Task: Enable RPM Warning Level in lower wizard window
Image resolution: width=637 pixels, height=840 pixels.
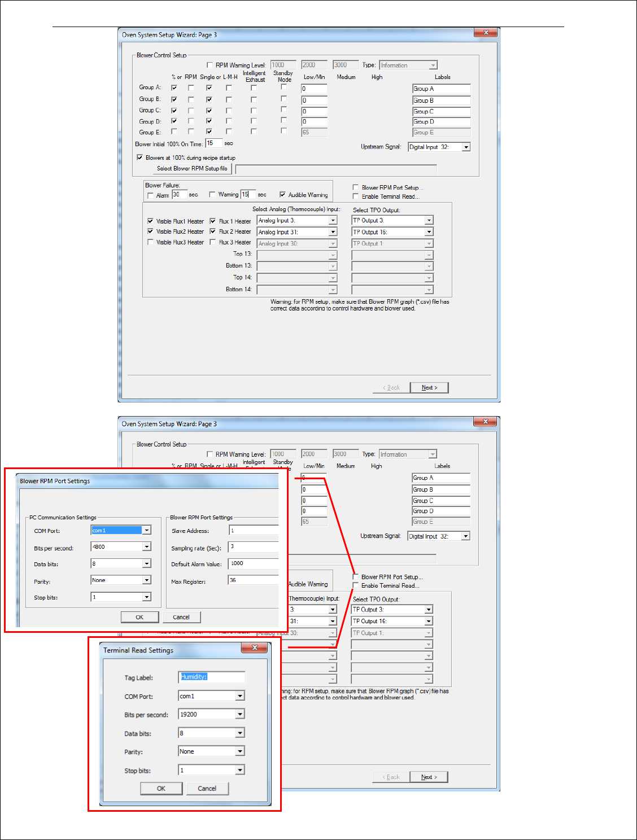Action: (x=210, y=454)
